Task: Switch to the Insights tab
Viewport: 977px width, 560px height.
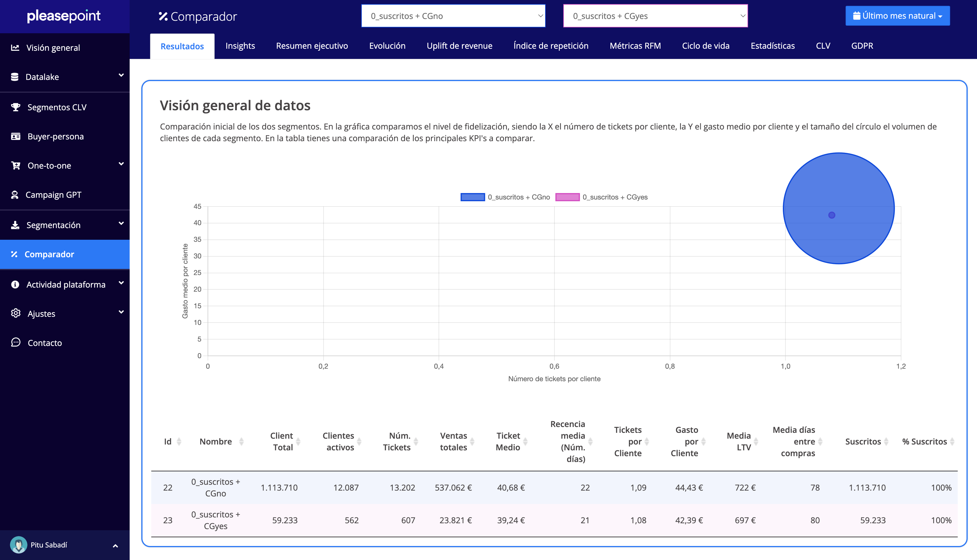Action: (x=240, y=46)
